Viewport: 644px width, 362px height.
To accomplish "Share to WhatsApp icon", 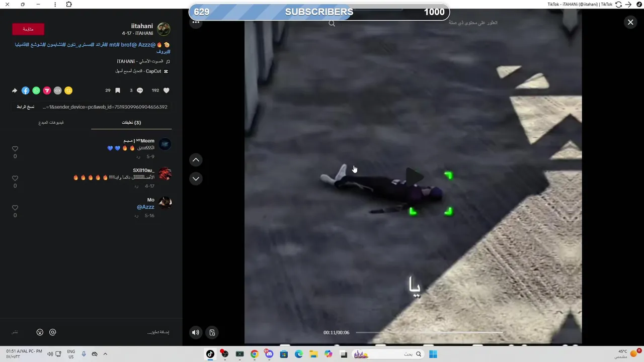I will (36, 90).
